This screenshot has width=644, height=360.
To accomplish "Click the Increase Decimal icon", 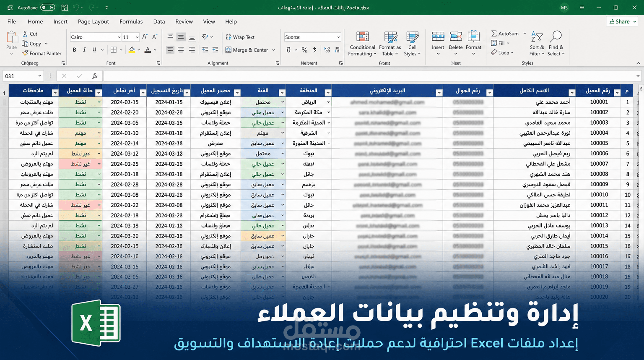I will click(x=327, y=50).
